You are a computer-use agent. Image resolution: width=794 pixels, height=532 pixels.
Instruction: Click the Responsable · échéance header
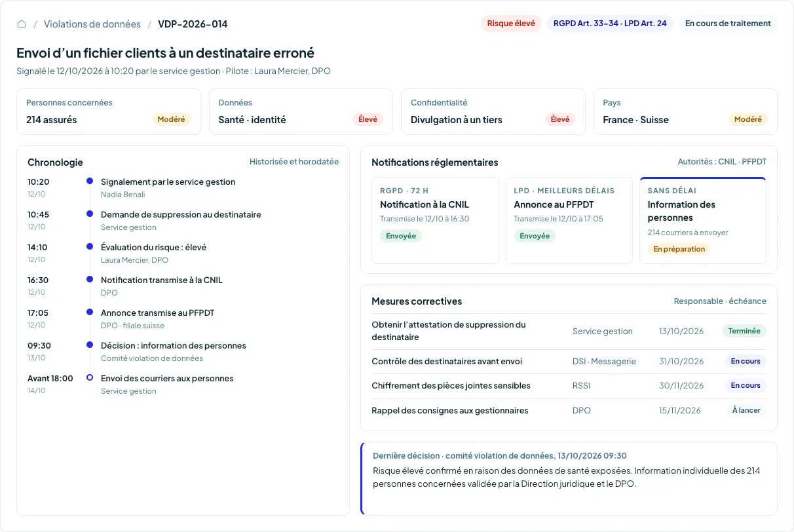[x=720, y=301]
